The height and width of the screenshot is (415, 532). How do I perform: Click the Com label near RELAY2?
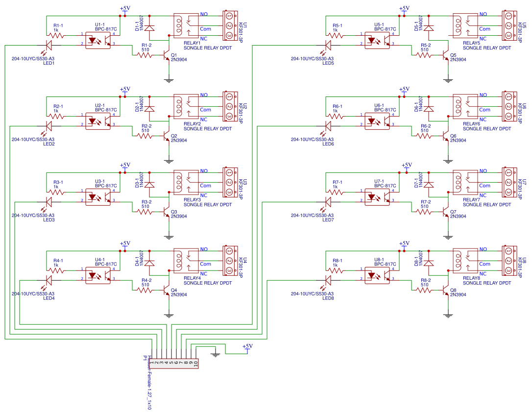tap(205, 110)
